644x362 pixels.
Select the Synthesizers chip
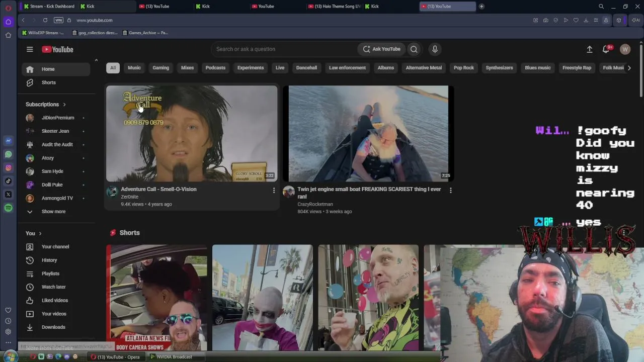(x=499, y=68)
